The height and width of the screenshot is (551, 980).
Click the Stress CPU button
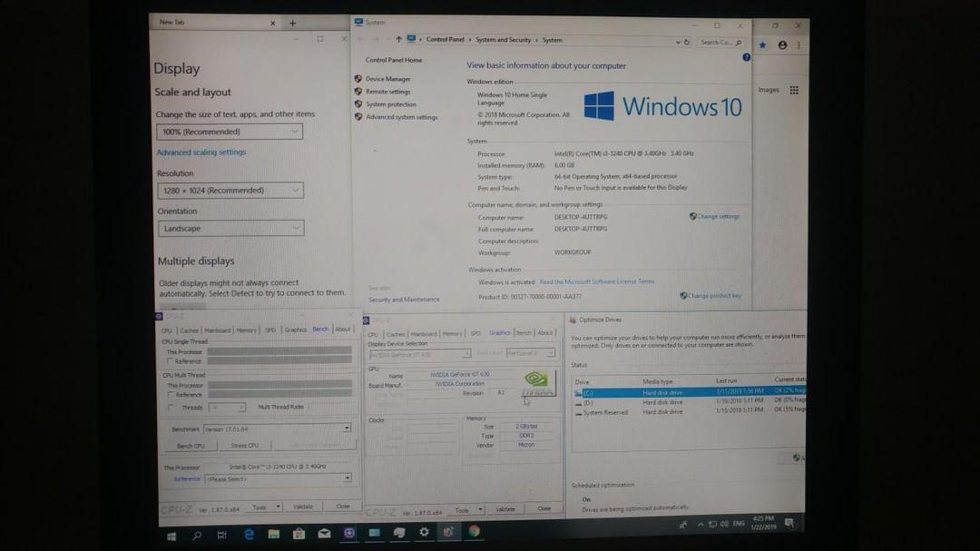(x=244, y=446)
